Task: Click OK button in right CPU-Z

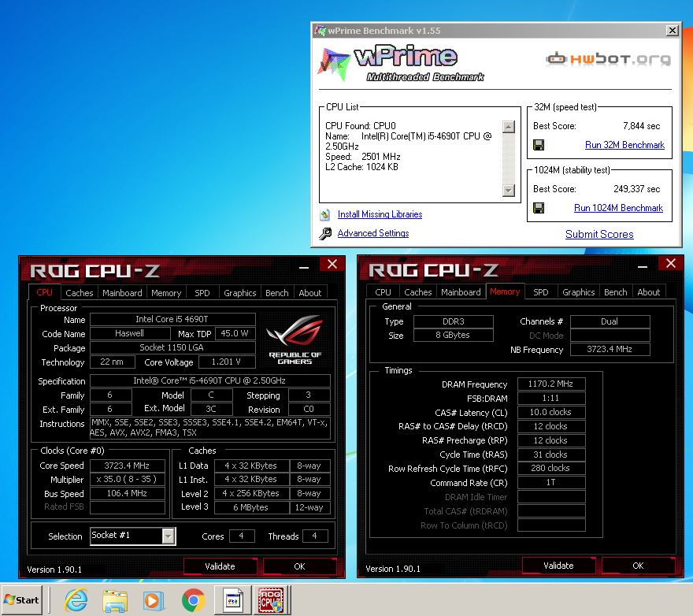Action: click(x=638, y=566)
